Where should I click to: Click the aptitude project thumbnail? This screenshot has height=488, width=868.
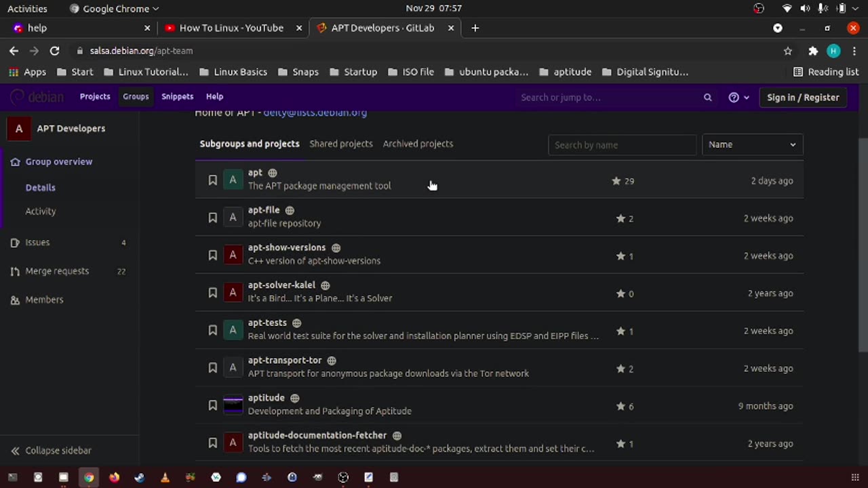tap(233, 405)
